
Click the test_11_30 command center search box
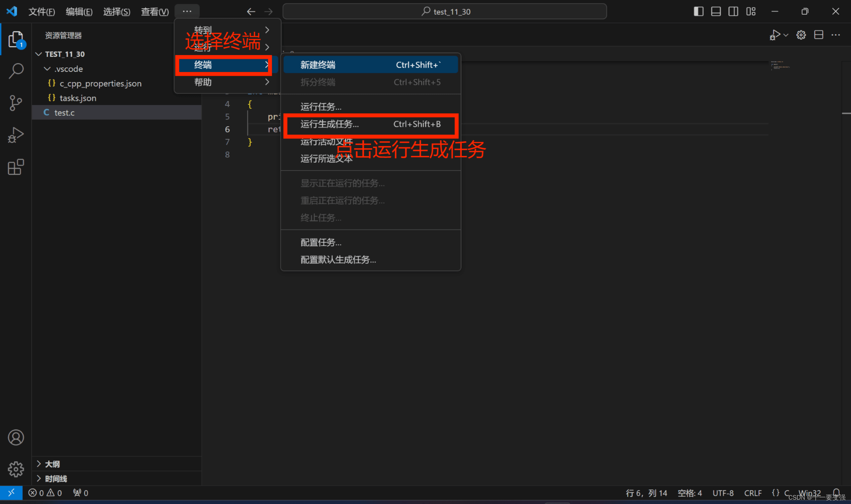[444, 12]
